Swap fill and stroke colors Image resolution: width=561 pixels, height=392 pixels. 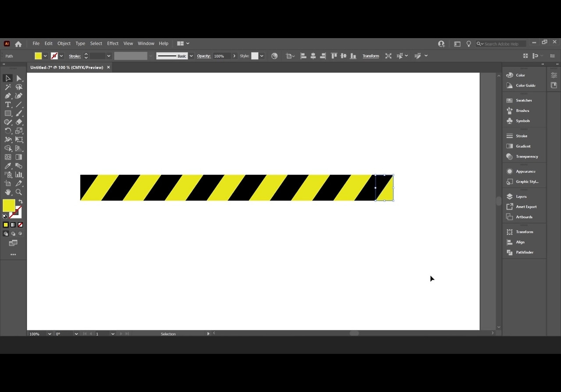tap(20, 201)
